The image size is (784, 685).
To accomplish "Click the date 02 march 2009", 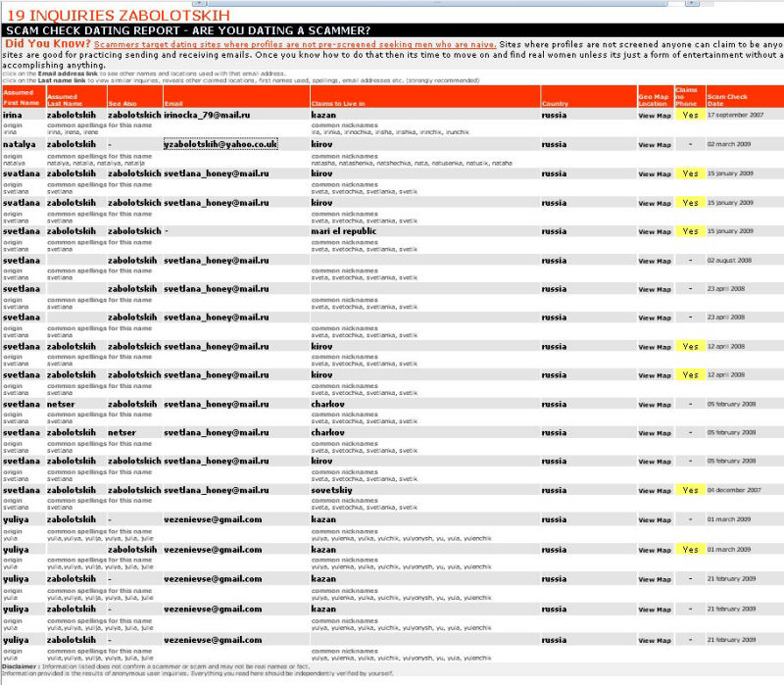I will [728, 144].
